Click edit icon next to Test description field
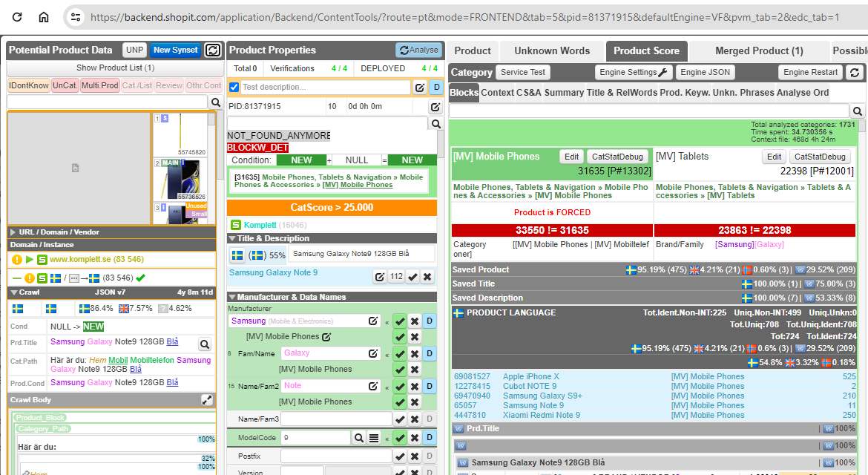Screen dimensions: 868x475 coord(420,87)
